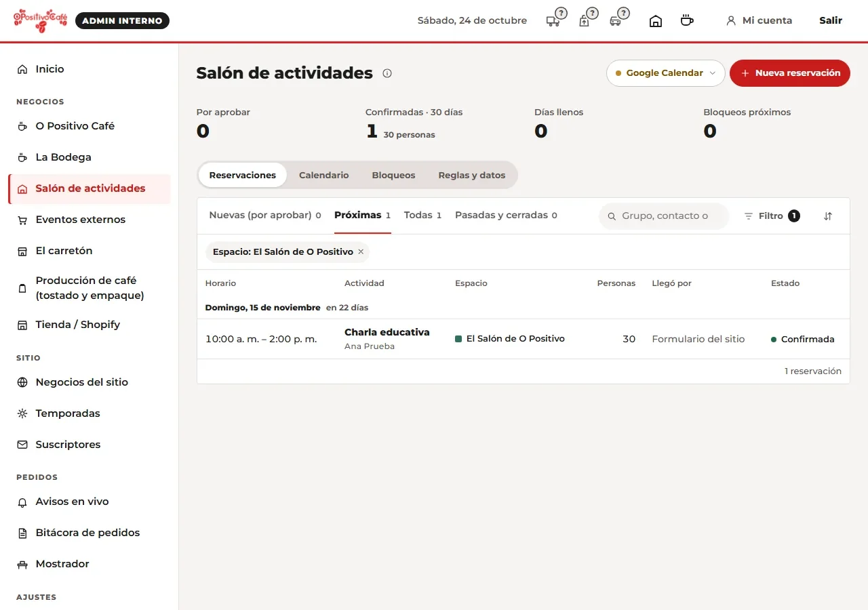
Task: Open the house icon in header
Action: (656, 21)
